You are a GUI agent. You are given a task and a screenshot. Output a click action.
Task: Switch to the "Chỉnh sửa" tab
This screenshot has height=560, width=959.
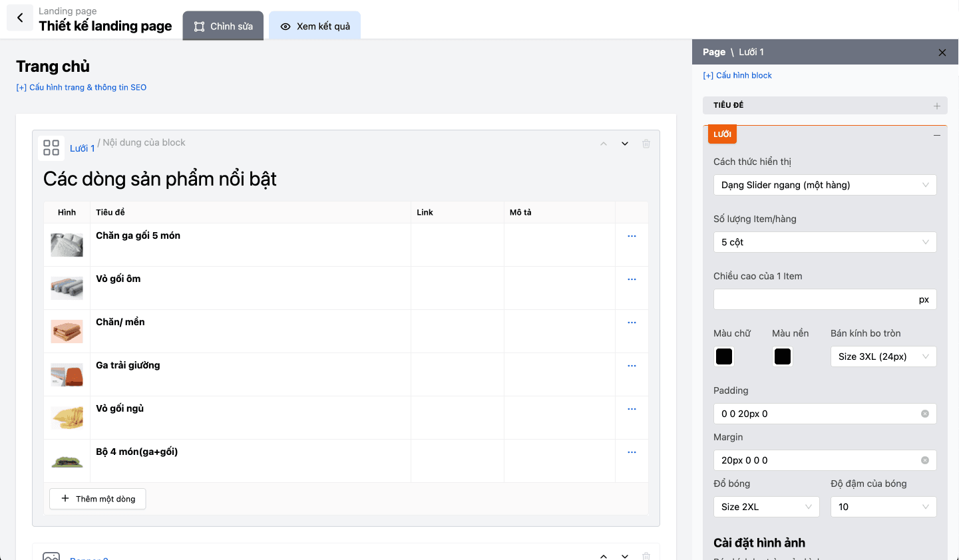click(x=222, y=26)
